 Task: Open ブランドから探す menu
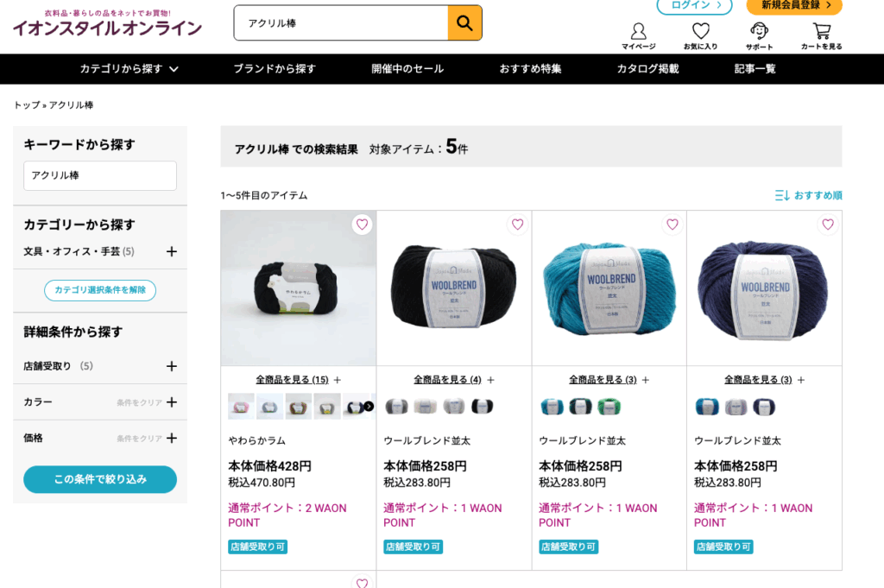pos(275,69)
